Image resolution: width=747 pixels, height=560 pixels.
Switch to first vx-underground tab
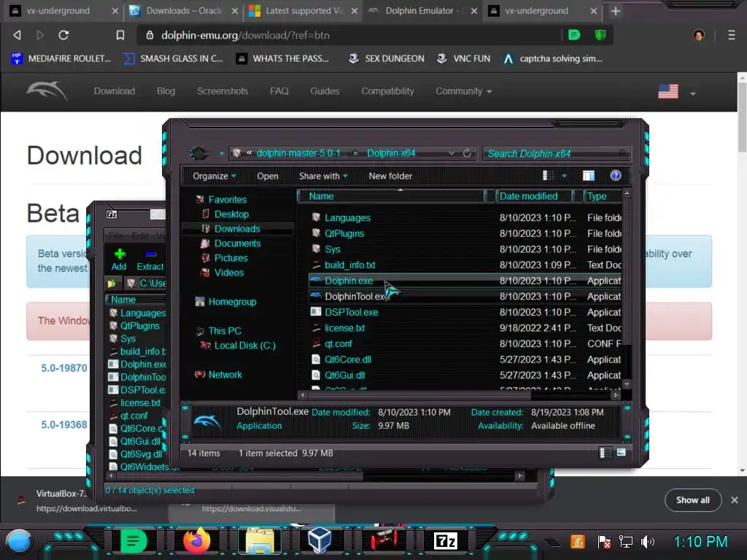64,10
